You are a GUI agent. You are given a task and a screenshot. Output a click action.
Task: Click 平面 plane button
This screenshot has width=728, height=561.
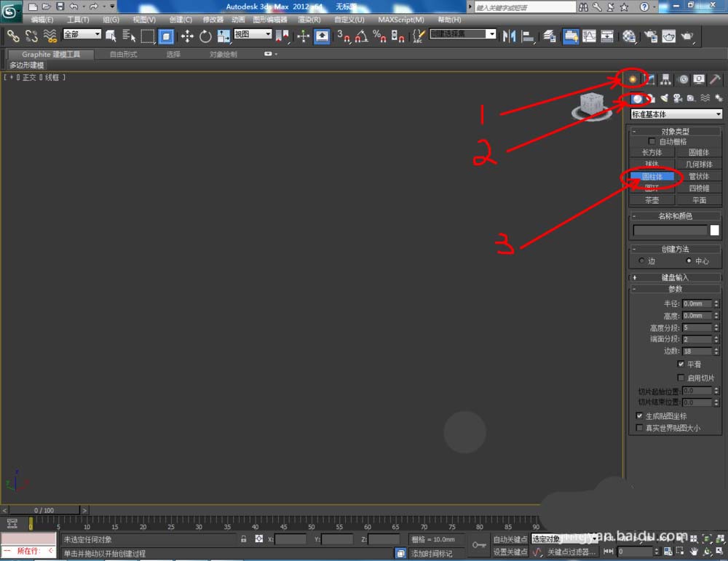699,200
